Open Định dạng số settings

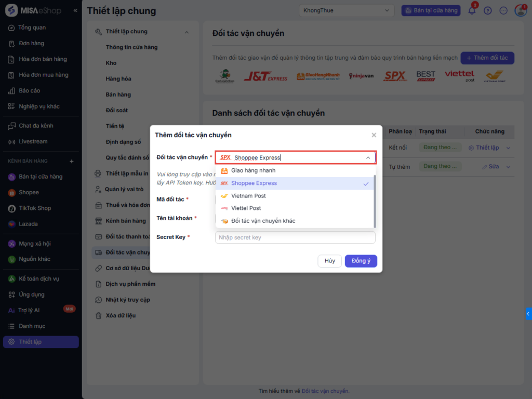(x=123, y=142)
